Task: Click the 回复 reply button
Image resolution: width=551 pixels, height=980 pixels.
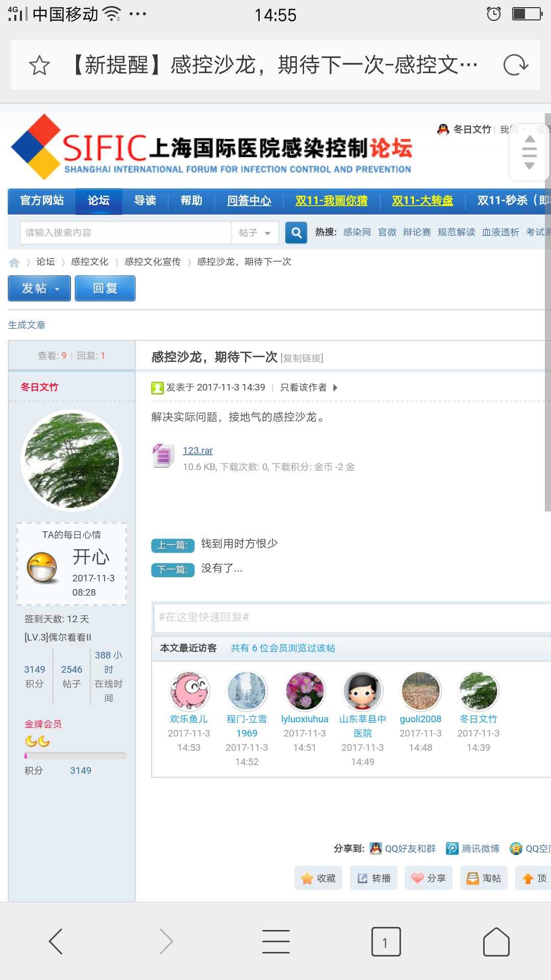Action: click(105, 288)
